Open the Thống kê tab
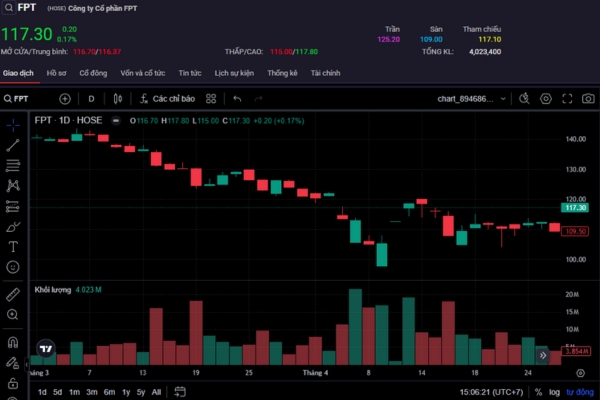 [282, 73]
